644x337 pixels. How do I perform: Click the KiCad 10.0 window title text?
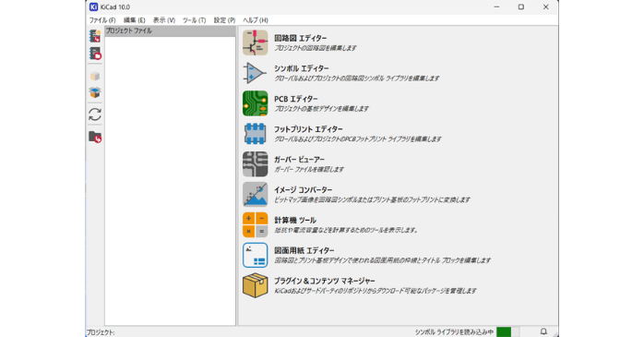115,7
